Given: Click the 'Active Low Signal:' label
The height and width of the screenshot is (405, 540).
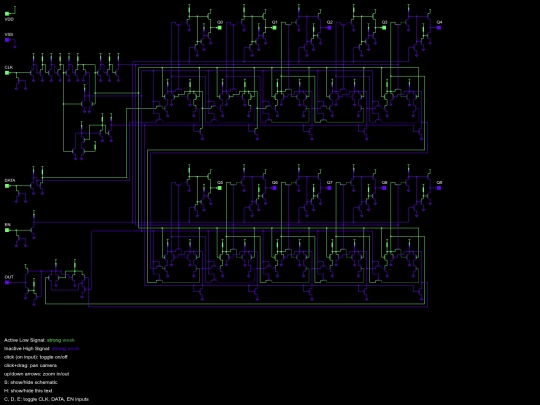Looking at the screenshot, I should point(24,340).
